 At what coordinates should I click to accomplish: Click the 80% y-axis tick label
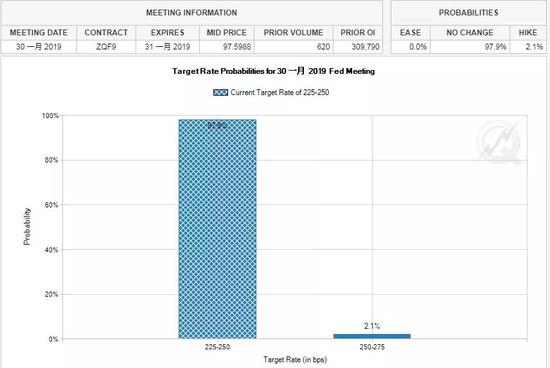(x=51, y=160)
